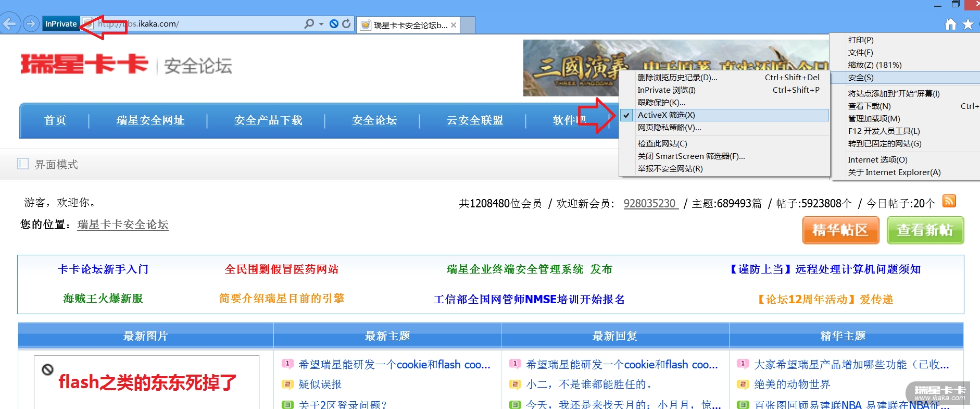The width and height of the screenshot is (980, 409).
Task: Open 工信部全国网管师NMSE培训开始报名 link
Action: point(529,300)
